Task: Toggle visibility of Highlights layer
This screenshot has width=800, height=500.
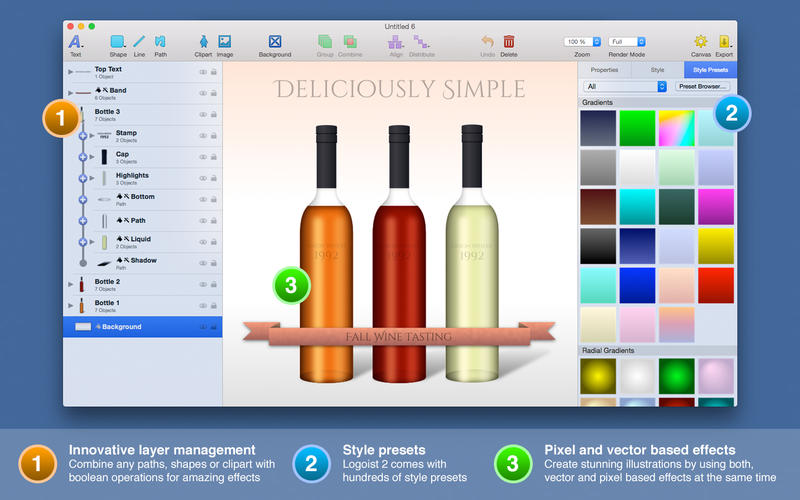Action: (203, 178)
